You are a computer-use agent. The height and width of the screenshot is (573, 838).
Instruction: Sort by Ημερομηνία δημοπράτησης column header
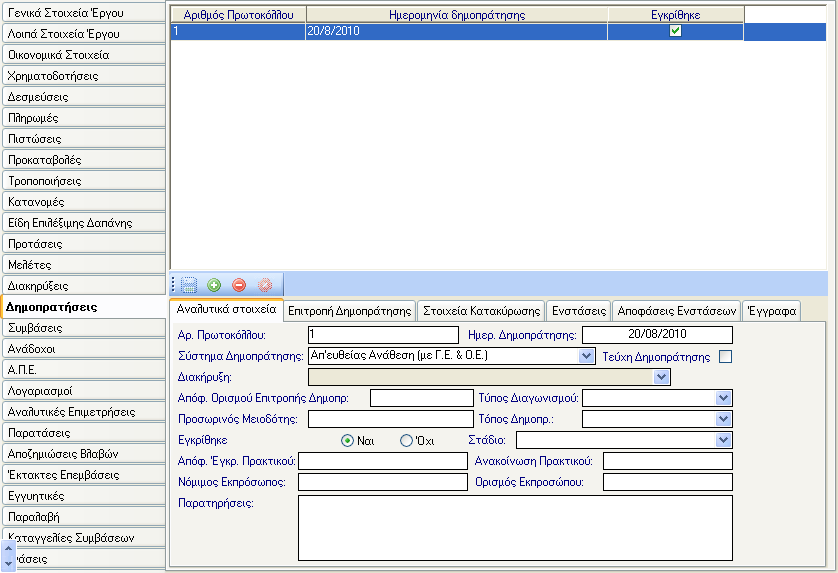click(x=457, y=15)
